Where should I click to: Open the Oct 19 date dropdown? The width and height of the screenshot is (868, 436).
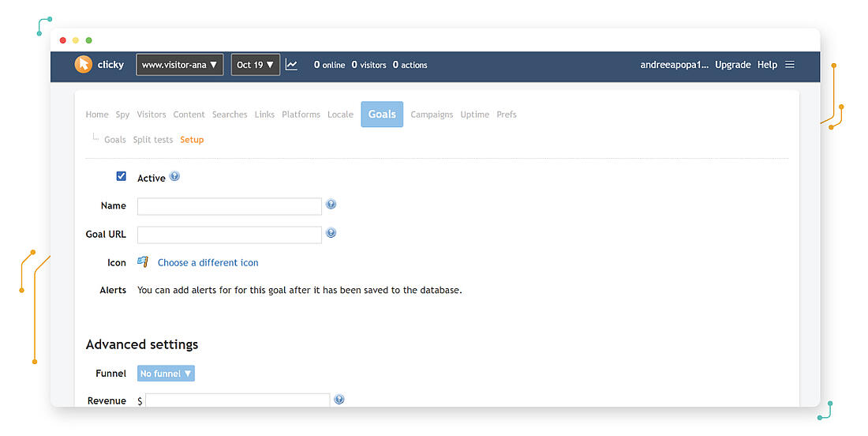255,65
